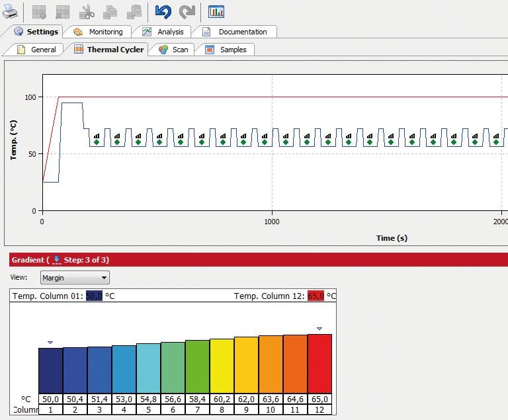Click the 53,0 temperature cell

124,399
